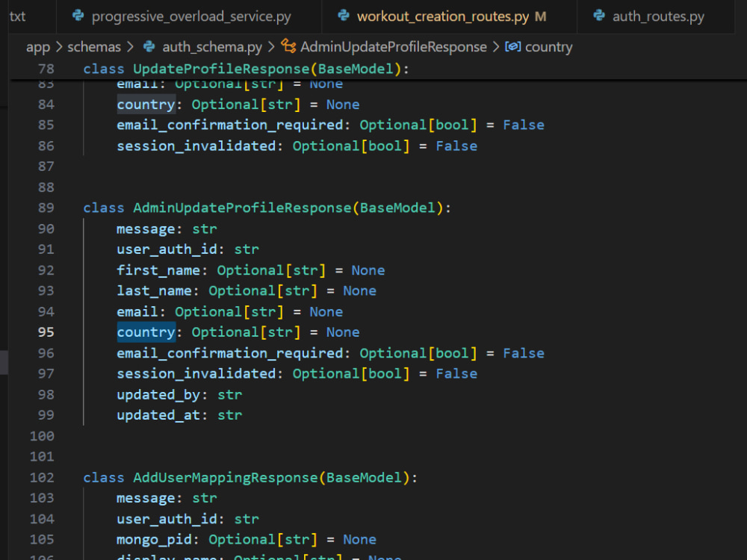Click the class symbol icon in breadcrumb
Image resolution: width=747 pixels, height=560 pixels.
click(x=288, y=46)
